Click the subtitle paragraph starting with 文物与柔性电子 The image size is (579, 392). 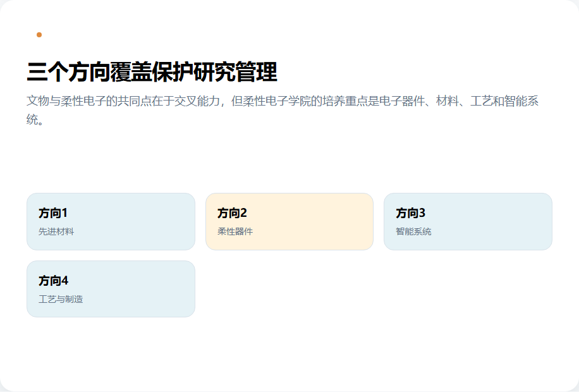283,110
